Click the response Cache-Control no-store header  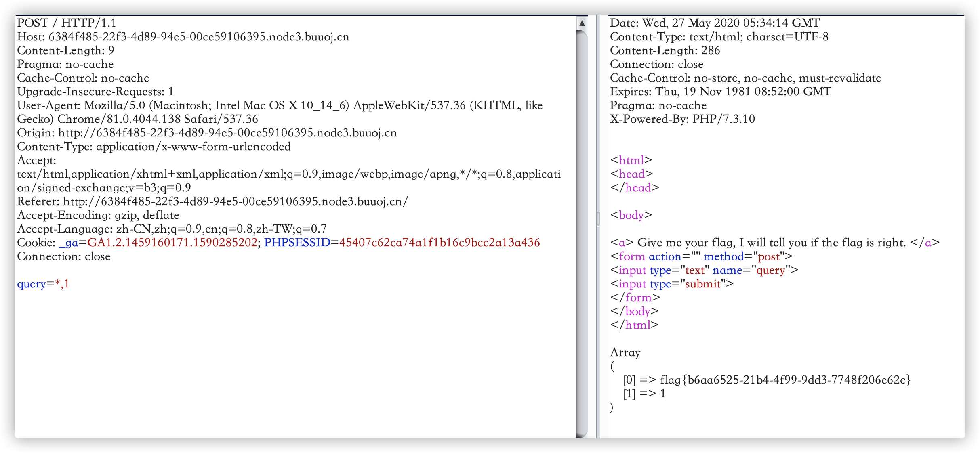click(x=746, y=78)
